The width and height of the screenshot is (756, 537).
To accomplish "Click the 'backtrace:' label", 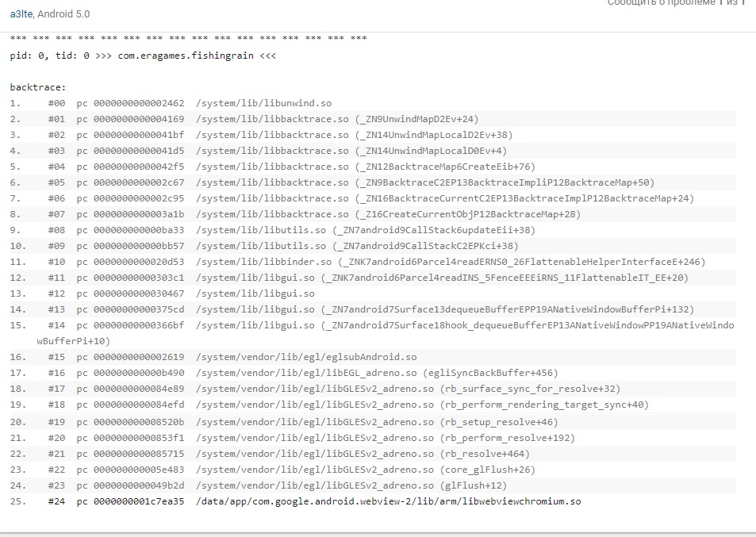I will [38, 87].
